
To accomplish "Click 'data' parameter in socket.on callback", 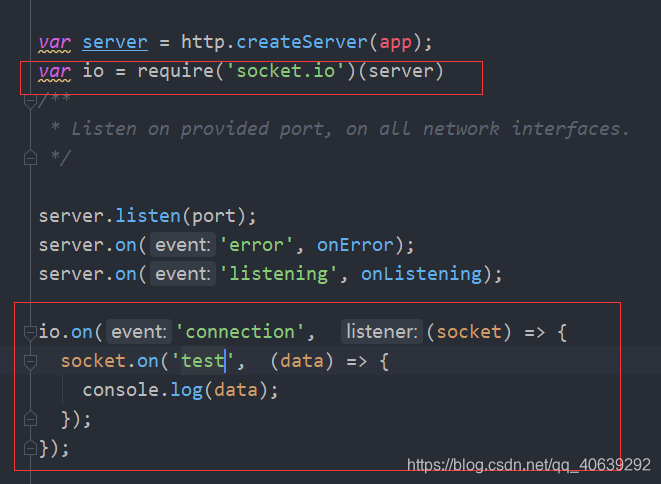I will 302,361.
